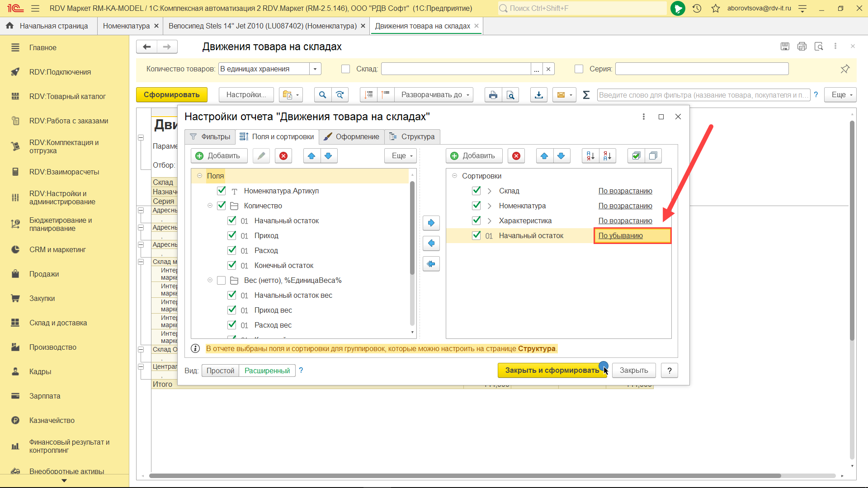Enable the Вес (нетто) group checkbox
The height and width of the screenshot is (488, 868).
tap(222, 280)
